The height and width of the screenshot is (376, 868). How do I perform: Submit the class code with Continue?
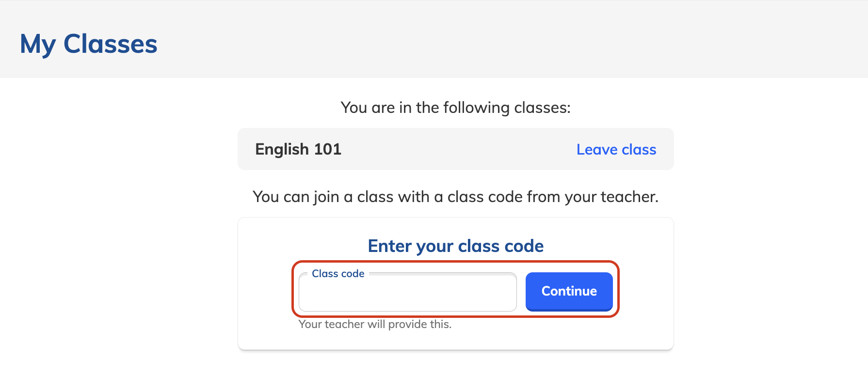point(569,291)
